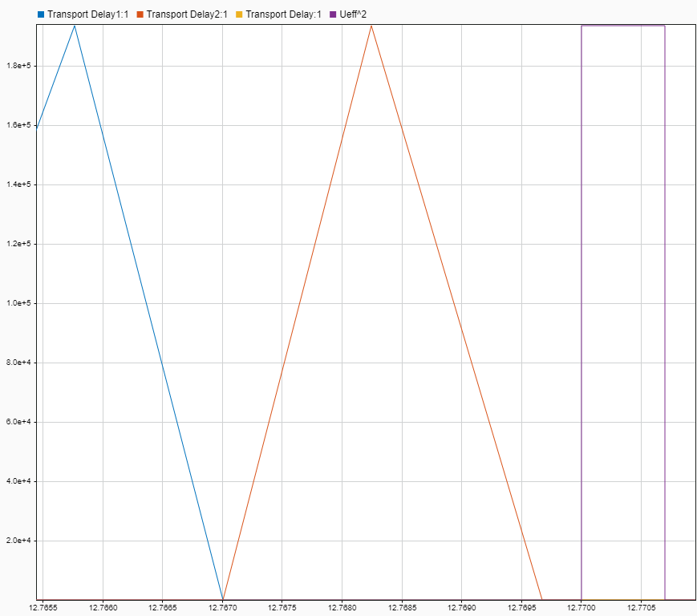Click the orange Transport Delay2:1 legend swatch
The image size is (697, 616).
pos(140,14)
